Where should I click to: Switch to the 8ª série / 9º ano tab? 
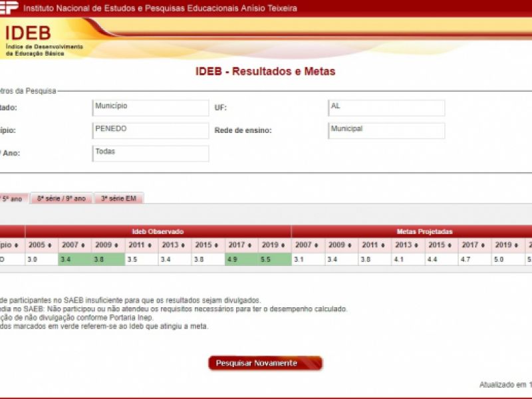point(61,198)
